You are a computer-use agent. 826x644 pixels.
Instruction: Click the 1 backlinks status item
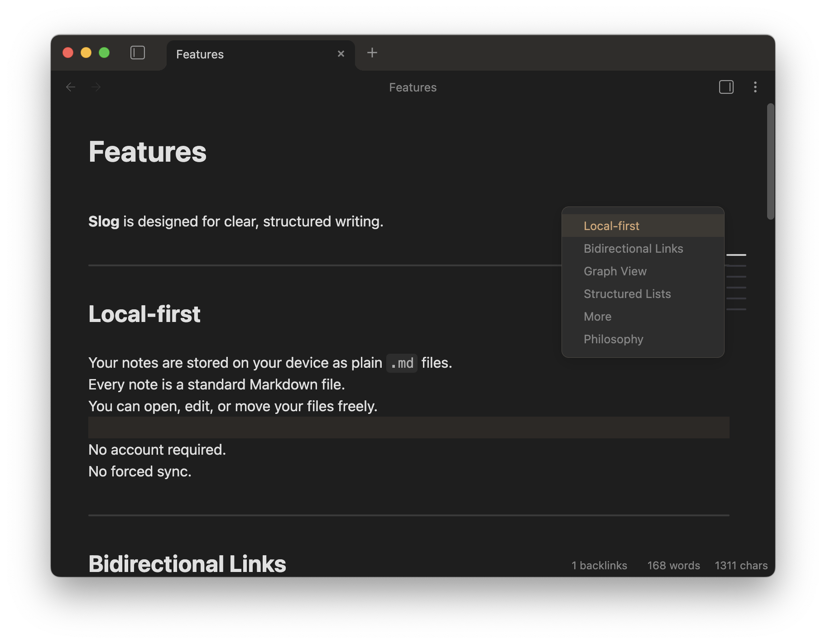click(599, 566)
